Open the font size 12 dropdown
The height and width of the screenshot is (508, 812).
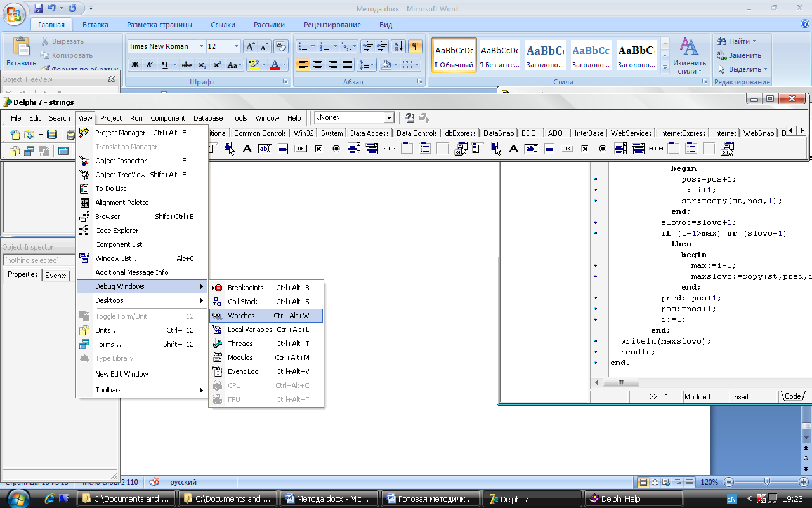point(237,46)
